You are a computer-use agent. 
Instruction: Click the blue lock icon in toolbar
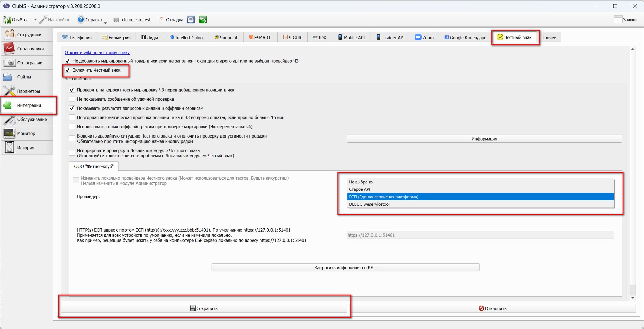[x=191, y=20]
